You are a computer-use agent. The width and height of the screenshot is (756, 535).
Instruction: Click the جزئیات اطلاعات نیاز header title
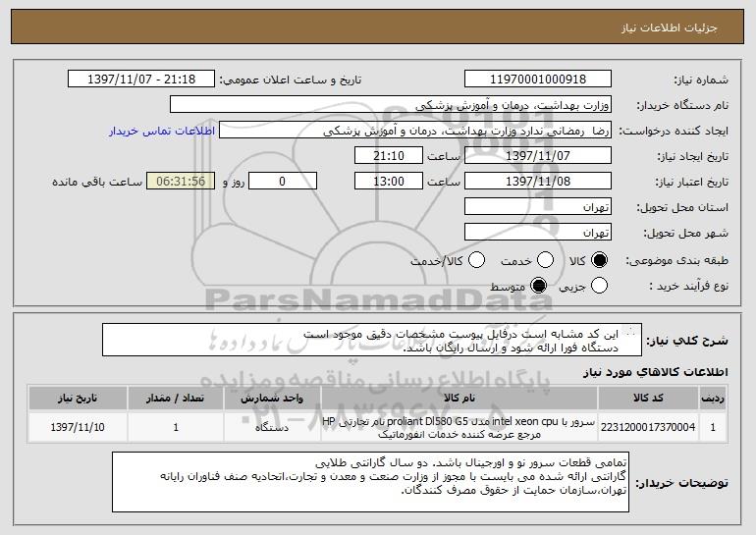point(670,27)
